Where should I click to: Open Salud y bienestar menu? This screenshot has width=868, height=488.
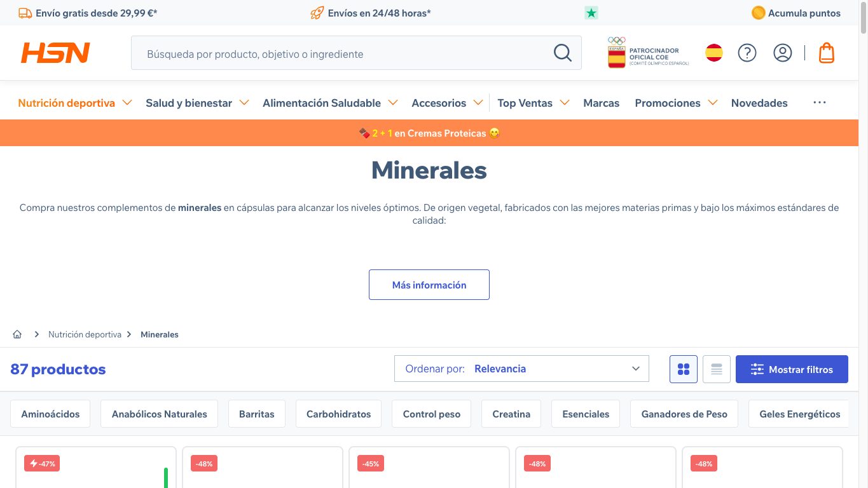tap(189, 103)
